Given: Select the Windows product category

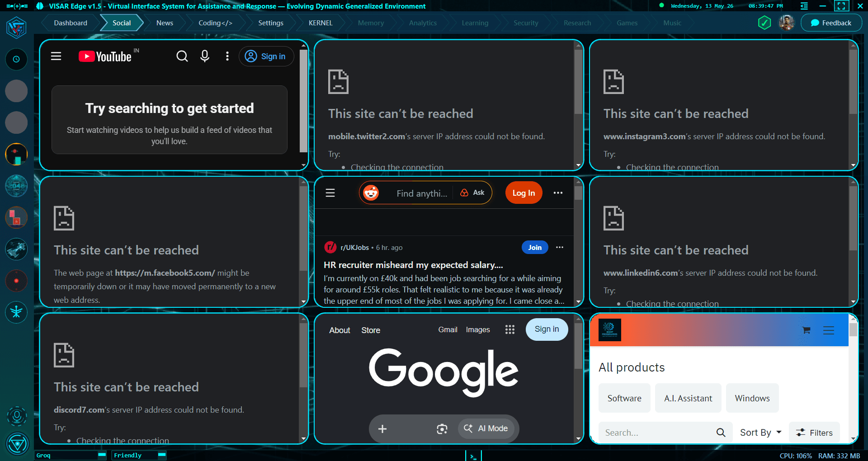Looking at the screenshot, I should (752, 398).
